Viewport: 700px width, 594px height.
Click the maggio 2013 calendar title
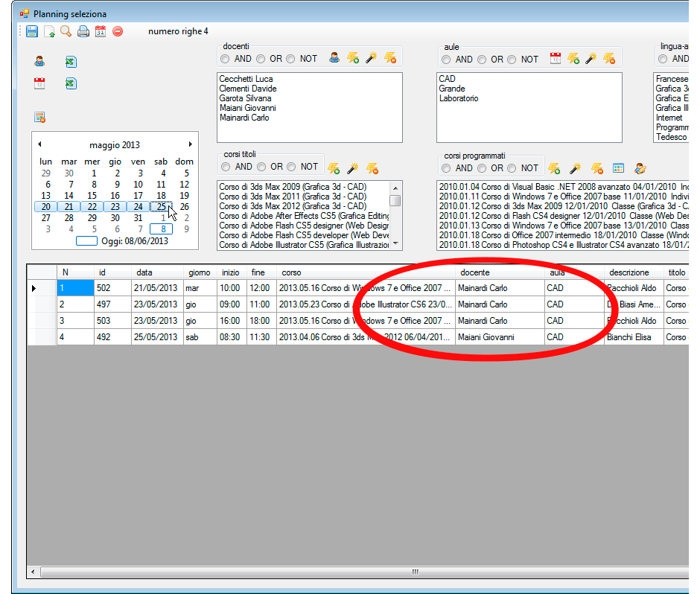point(115,145)
